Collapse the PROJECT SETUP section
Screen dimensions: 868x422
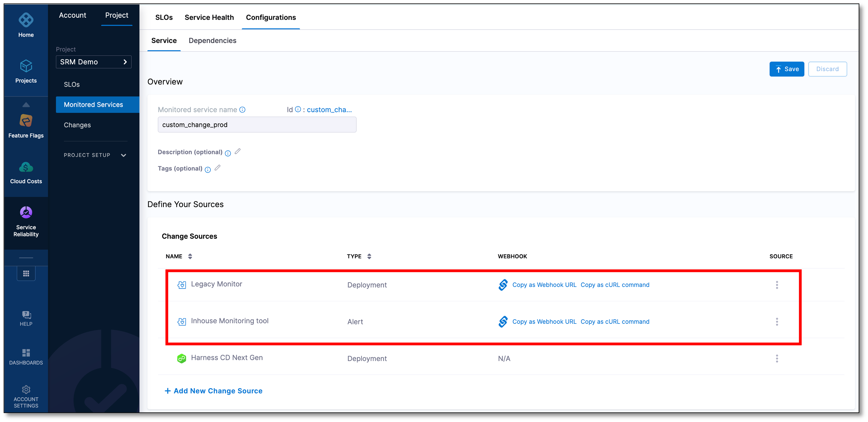124,155
